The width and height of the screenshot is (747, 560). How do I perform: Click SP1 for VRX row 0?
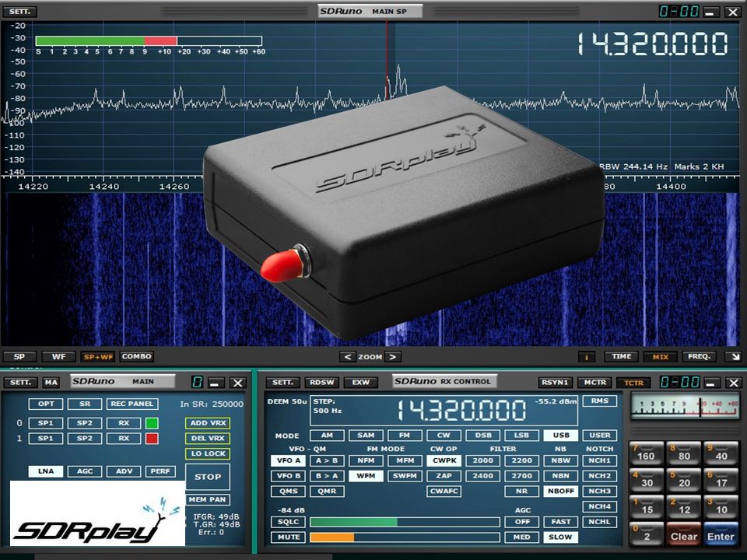point(46,423)
